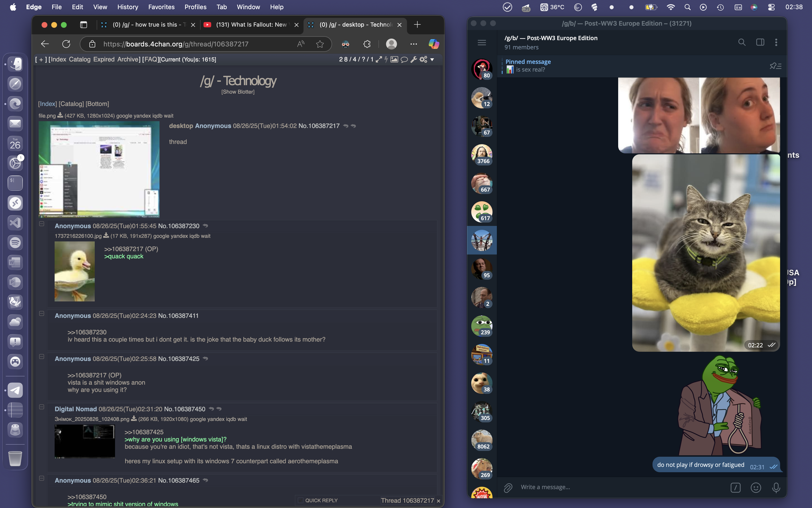Download 1737216226100.jpg via the download icon
812x508 pixels.
[x=106, y=236]
